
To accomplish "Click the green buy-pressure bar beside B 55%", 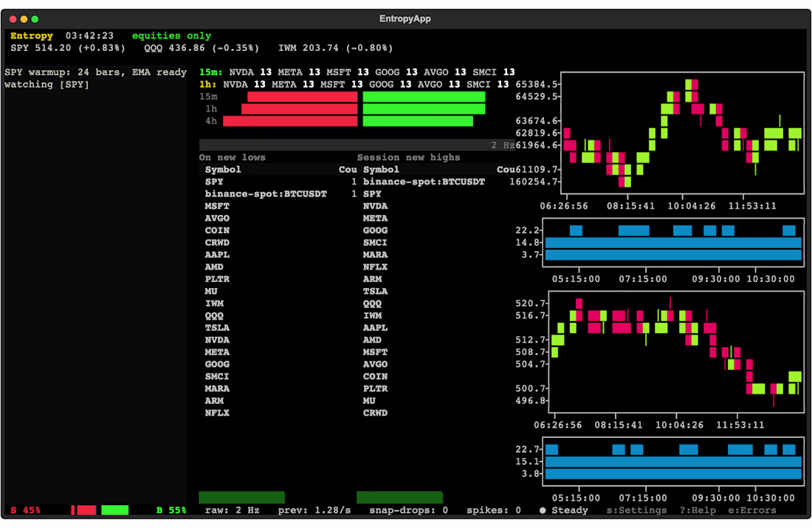I will coord(115,510).
